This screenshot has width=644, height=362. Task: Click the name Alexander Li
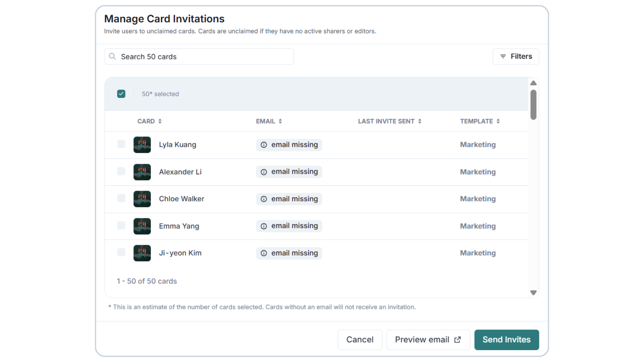[x=180, y=172]
